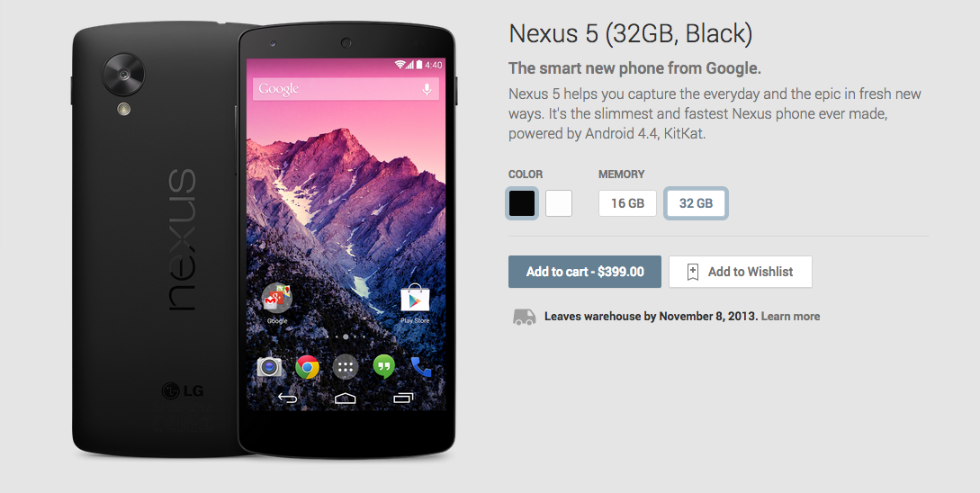Click the Add to Wishlist button

point(741,272)
